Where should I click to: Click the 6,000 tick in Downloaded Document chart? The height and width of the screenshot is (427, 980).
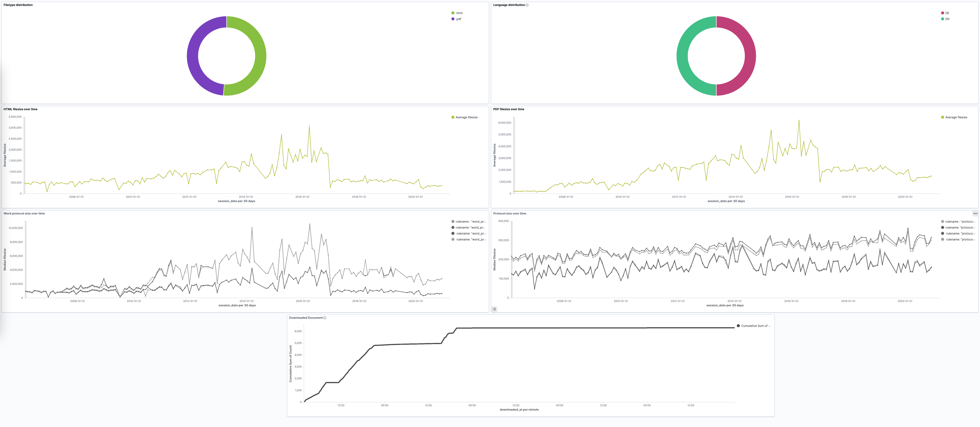click(298, 331)
